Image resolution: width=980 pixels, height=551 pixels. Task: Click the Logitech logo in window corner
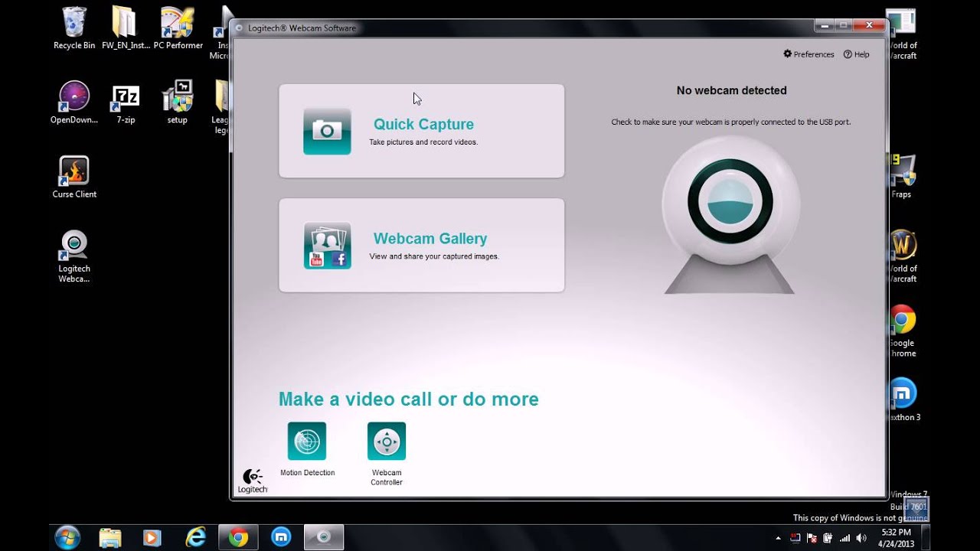(252, 481)
